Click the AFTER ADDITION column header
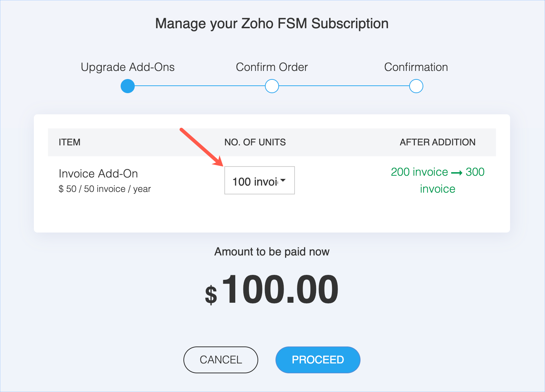 [x=437, y=142]
